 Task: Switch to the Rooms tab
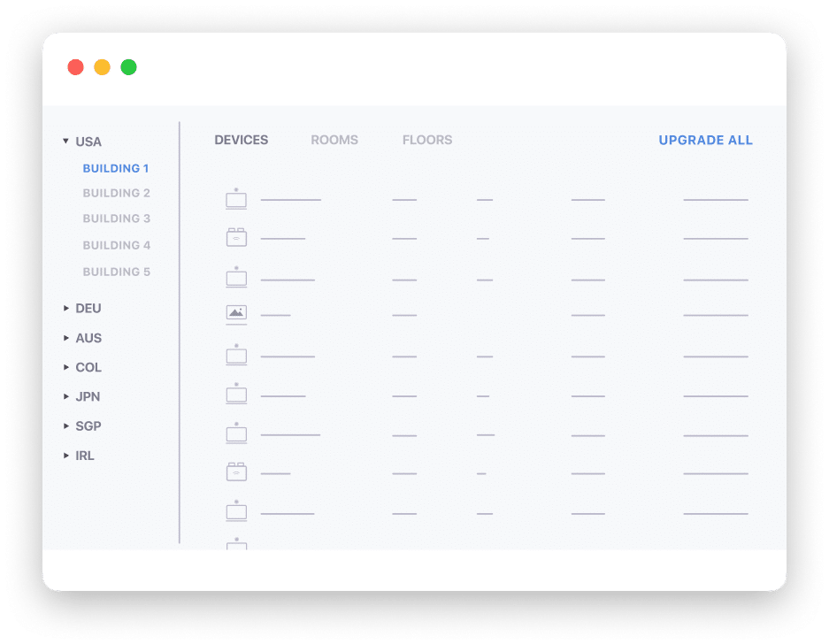(x=334, y=140)
